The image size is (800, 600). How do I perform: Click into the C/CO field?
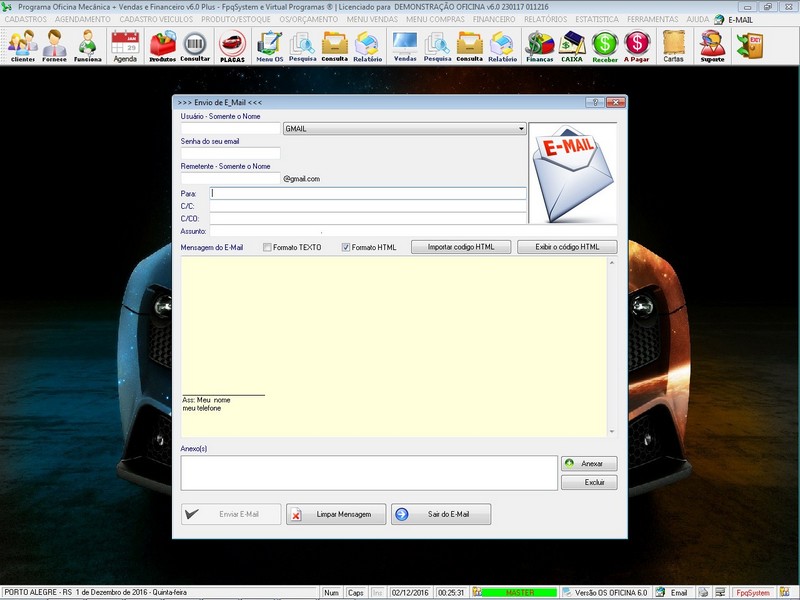368,218
